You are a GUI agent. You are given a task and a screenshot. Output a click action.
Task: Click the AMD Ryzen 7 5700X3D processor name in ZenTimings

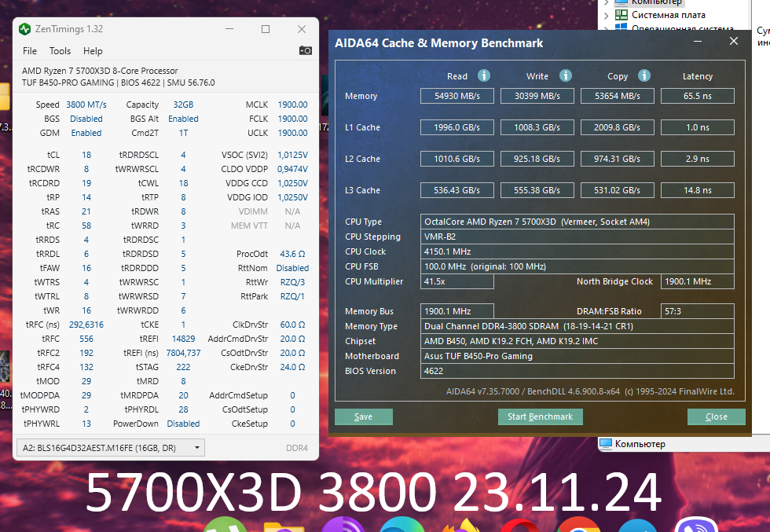[100, 71]
